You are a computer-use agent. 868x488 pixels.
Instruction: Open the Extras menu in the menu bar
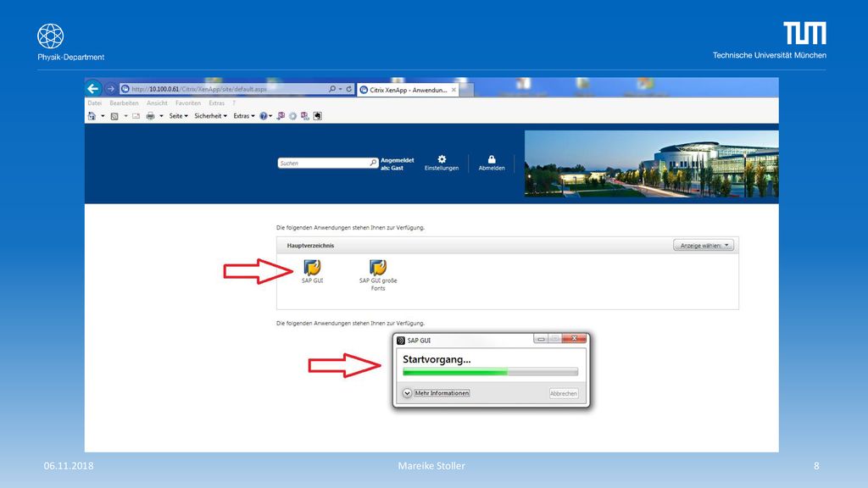point(216,103)
